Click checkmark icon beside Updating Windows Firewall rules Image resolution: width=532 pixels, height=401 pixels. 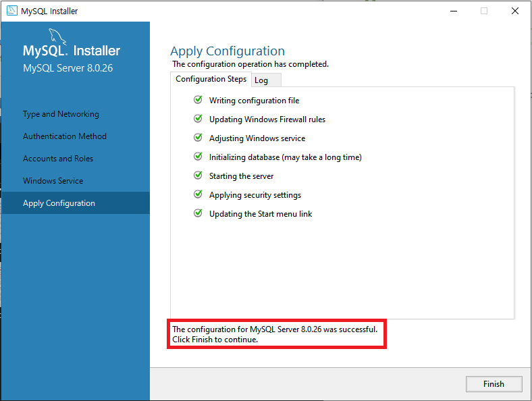[x=198, y=119]
